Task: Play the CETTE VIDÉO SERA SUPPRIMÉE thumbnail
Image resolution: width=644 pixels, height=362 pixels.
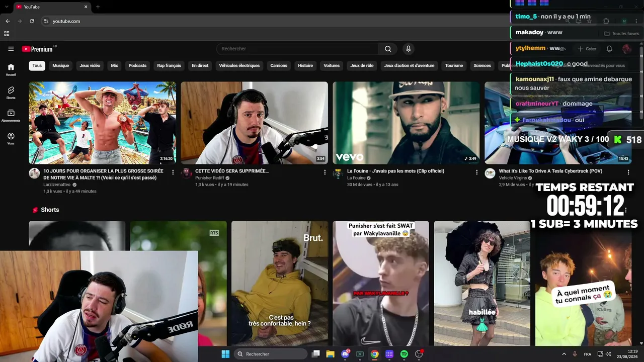Action: [254, 123]
